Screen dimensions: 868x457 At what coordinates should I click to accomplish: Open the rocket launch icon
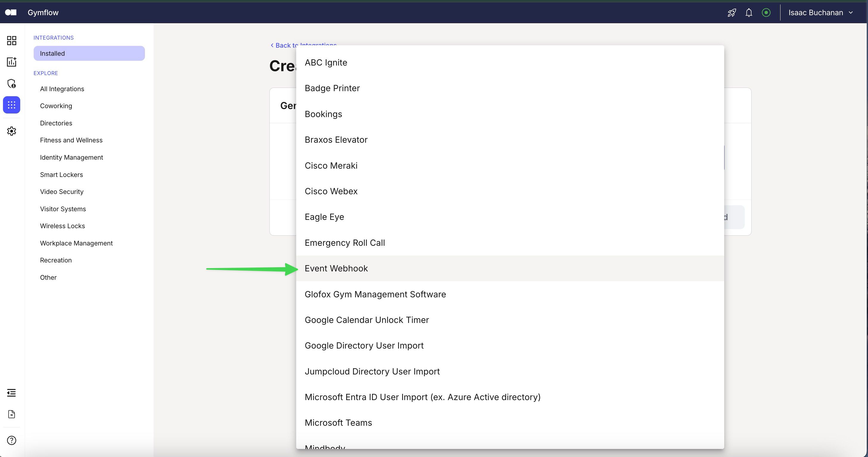click(732, 13)
